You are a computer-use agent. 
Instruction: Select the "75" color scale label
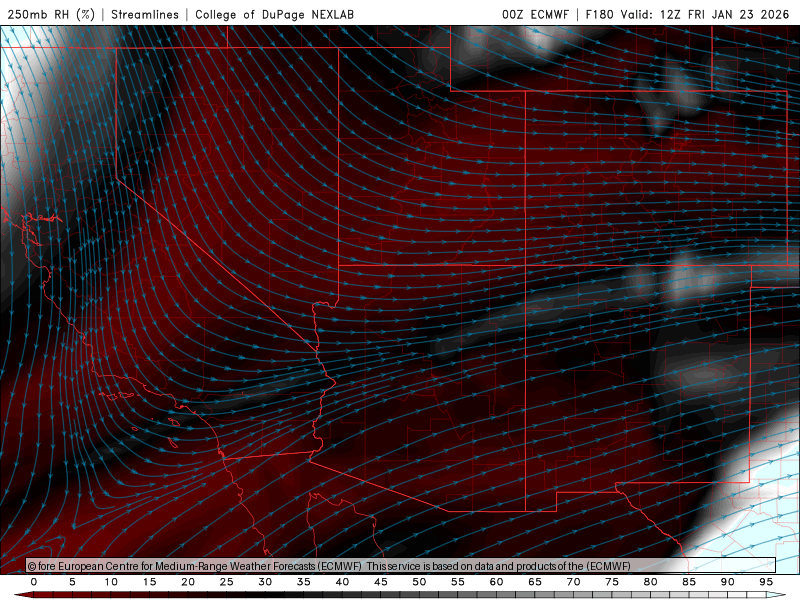point(611,582)
